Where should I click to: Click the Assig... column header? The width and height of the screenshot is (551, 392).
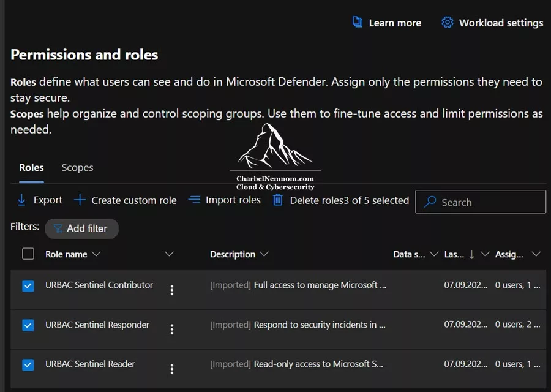[x=509, y=254]
